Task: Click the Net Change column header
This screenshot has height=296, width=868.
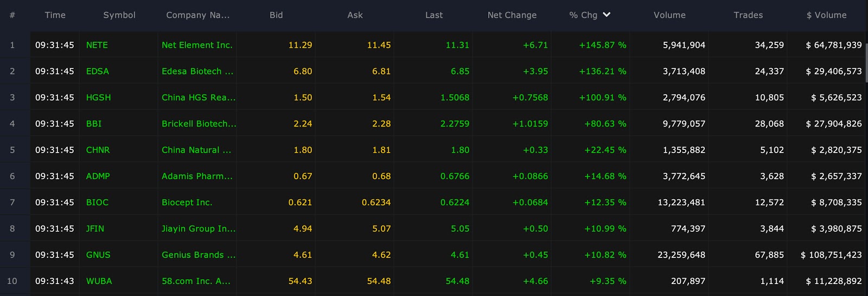Action: click(512, 15)
